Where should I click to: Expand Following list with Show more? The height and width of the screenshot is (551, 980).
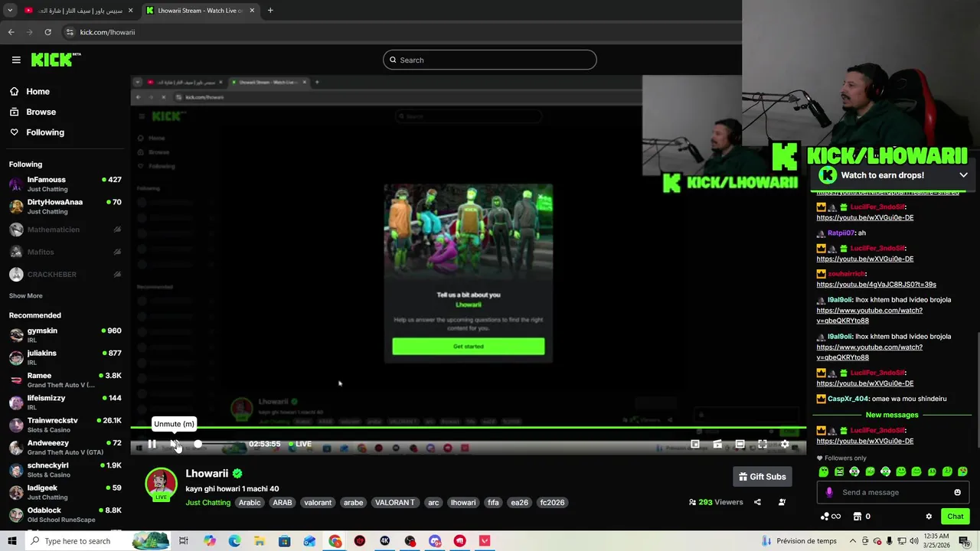click(x=25, y=295)
